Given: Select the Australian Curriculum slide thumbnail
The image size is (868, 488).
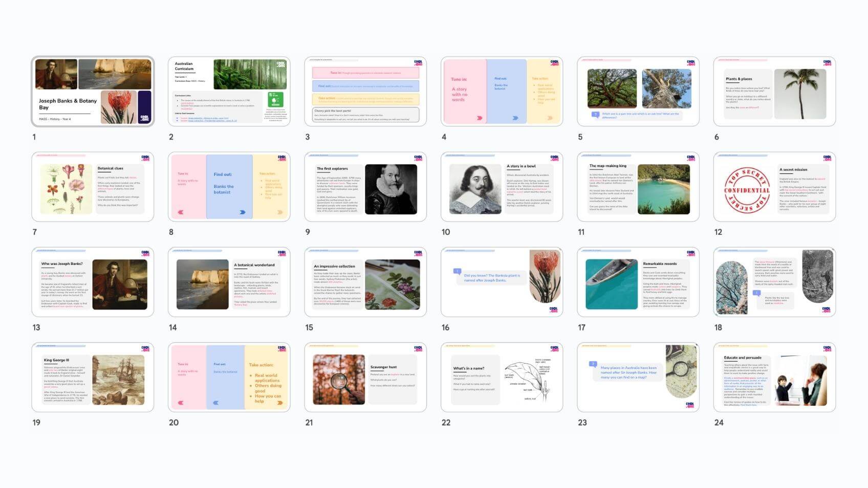Looking at the screenshot, I should coord(229,92).
